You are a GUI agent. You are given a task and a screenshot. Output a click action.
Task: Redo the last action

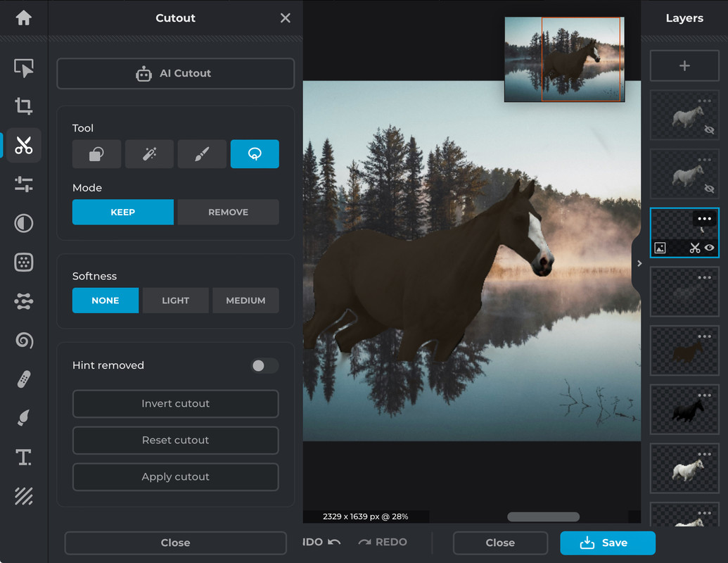(x=383, y=543)
